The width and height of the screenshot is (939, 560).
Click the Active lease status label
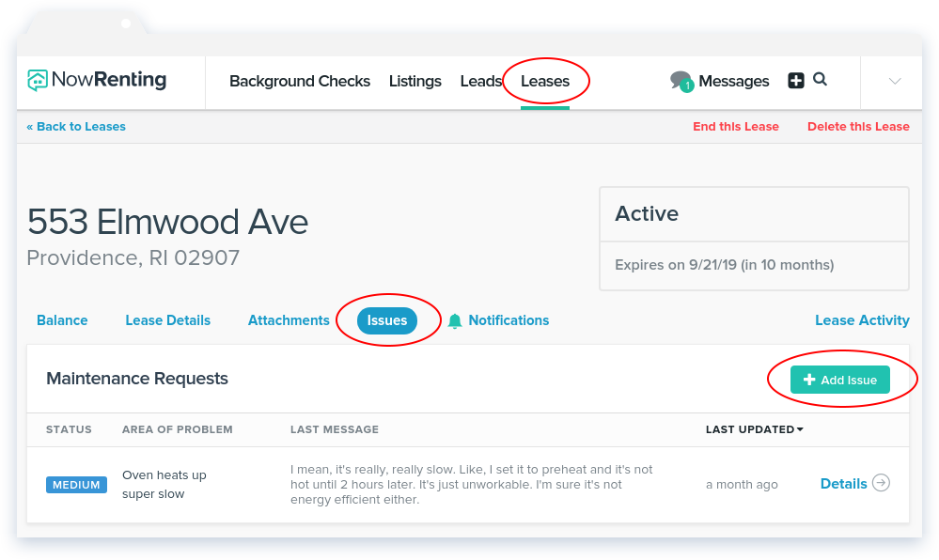pyautogui.click(x=647, y=214)
